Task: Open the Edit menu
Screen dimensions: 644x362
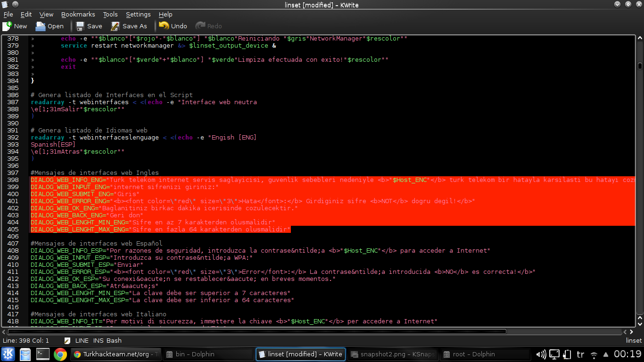Action: click(26, 15)
